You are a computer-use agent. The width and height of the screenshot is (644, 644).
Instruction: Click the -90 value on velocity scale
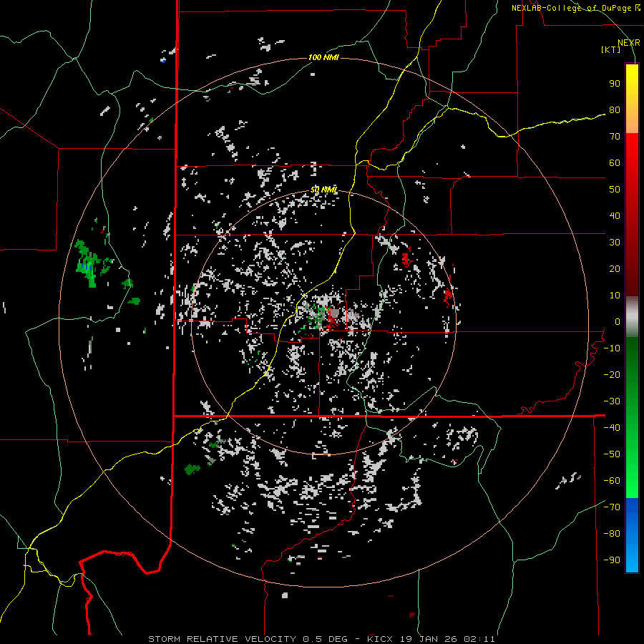(612, 560)
